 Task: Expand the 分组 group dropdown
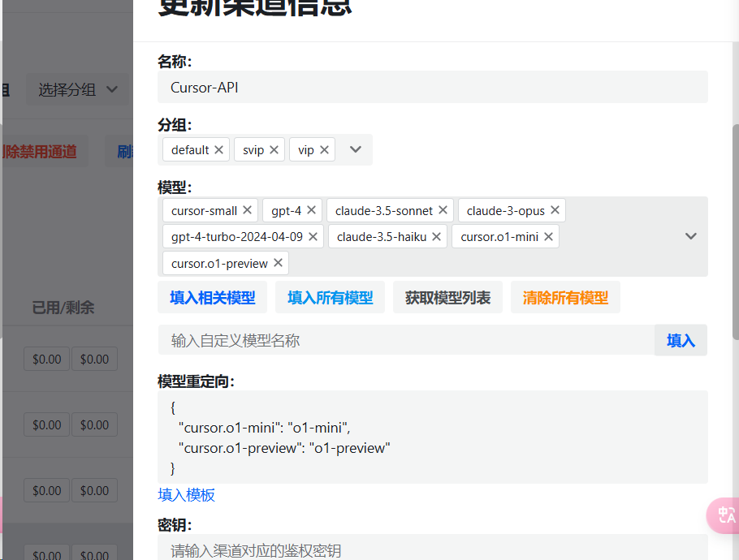point(356,150)
